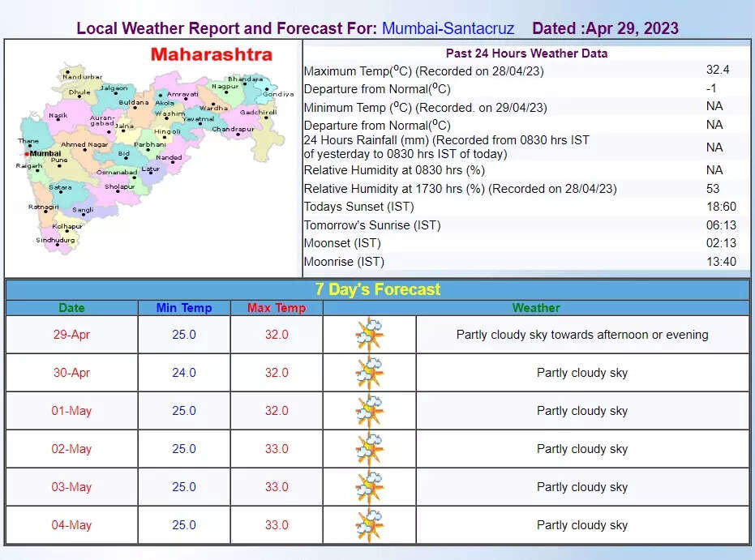Select the weather icon on the 30-Apr row
This screenshot has height=560, width=755.
pyautogui.click(x=369, y=372)
